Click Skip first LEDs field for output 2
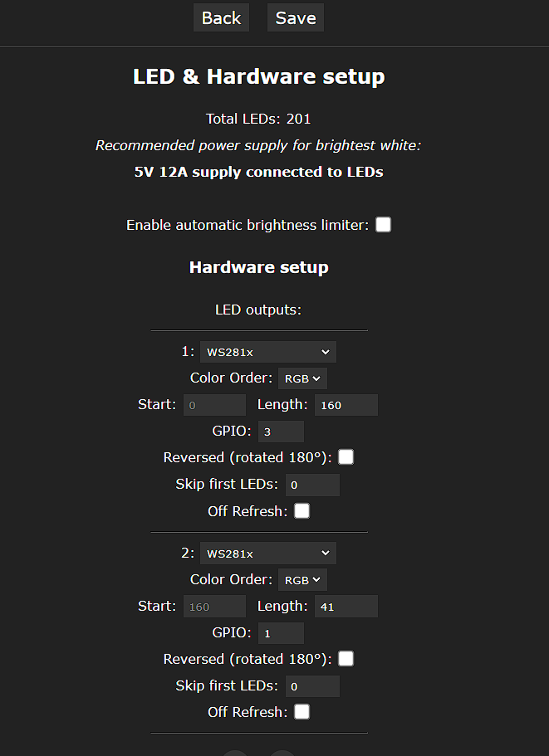The height and width of the screenshot is (756, 549). click(312, 685)
